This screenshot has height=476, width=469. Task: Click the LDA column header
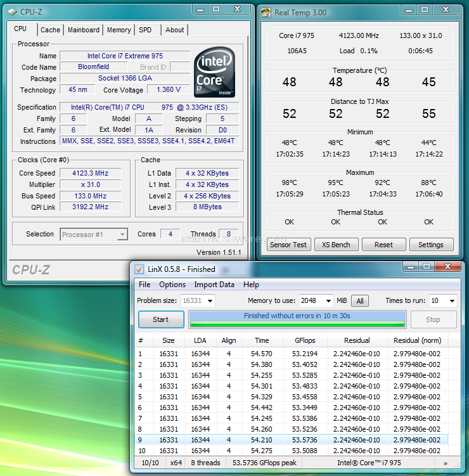coord(200,340)
